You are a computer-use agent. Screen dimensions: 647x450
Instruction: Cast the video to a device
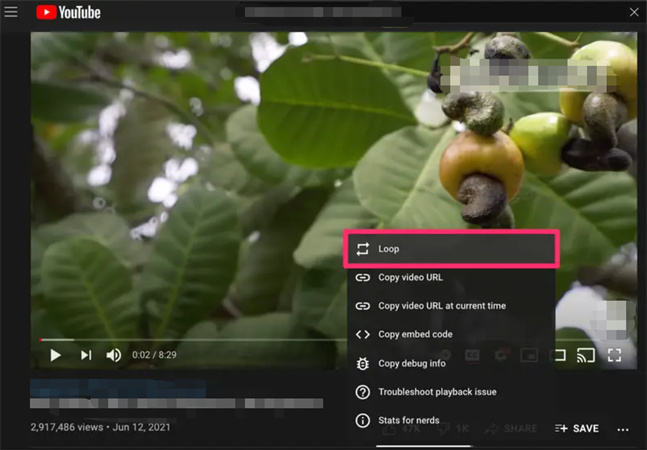586,355
